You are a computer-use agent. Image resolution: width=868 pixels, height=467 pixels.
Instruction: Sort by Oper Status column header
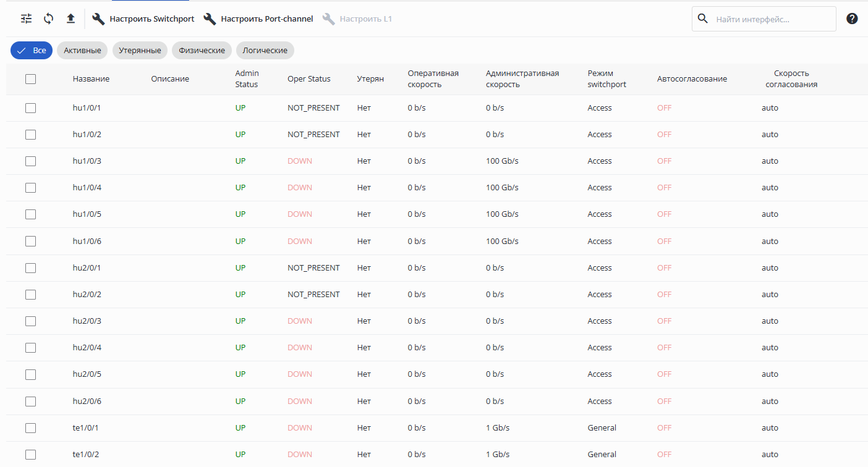(308, 79)
